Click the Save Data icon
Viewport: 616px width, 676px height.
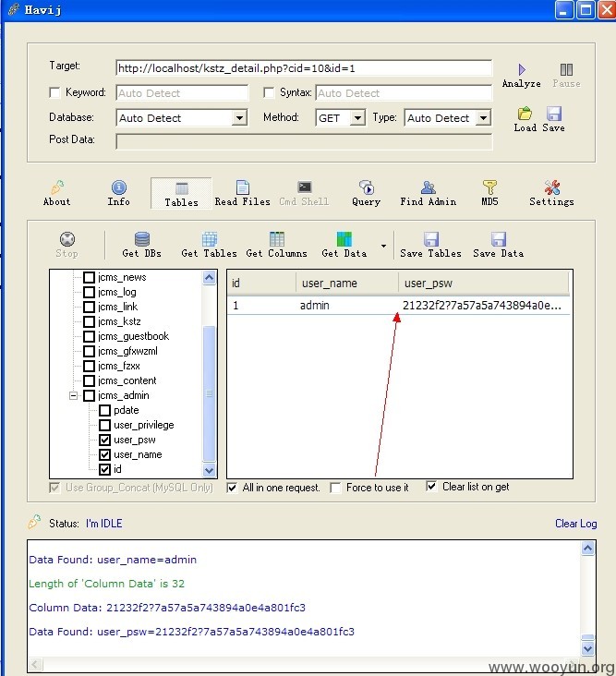(499, 239)
